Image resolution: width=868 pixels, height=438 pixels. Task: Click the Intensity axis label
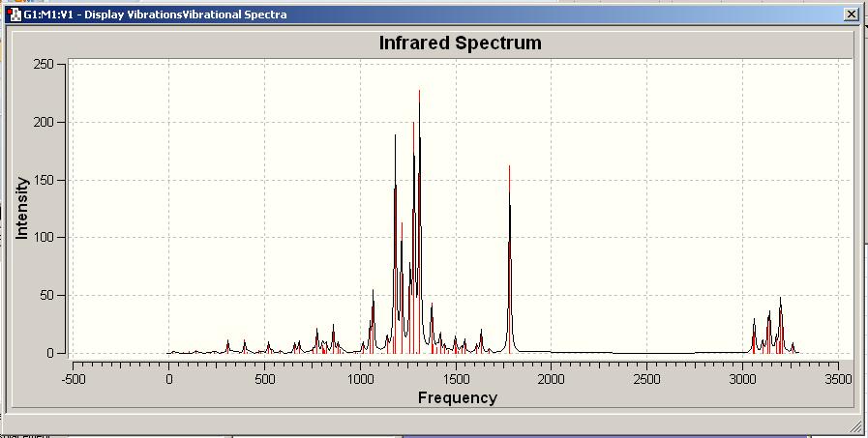tap(21, 208)
